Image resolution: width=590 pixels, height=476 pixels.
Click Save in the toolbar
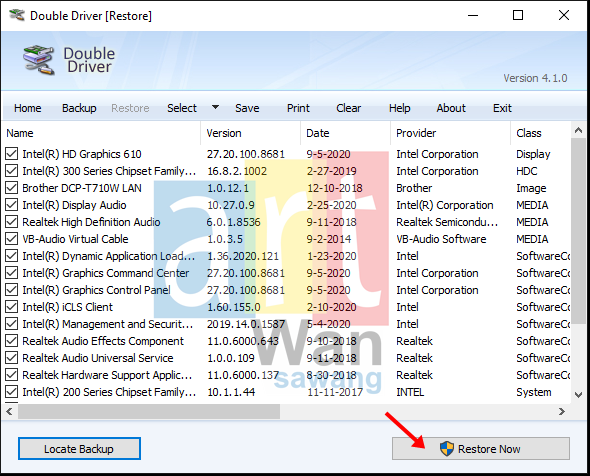247,108
